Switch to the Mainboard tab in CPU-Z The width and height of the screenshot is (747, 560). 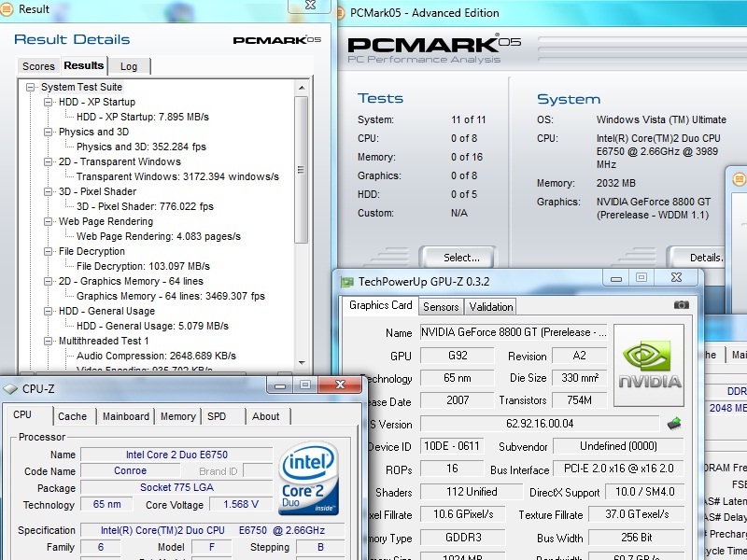[126, 416]
